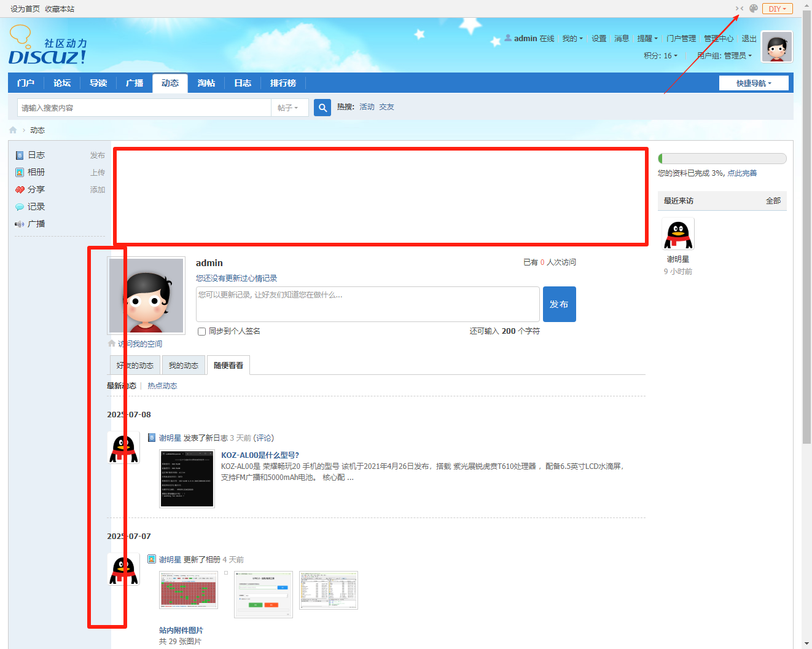
Task: Select 论坛 in the main navigation bar
Action: coord(62,83)
